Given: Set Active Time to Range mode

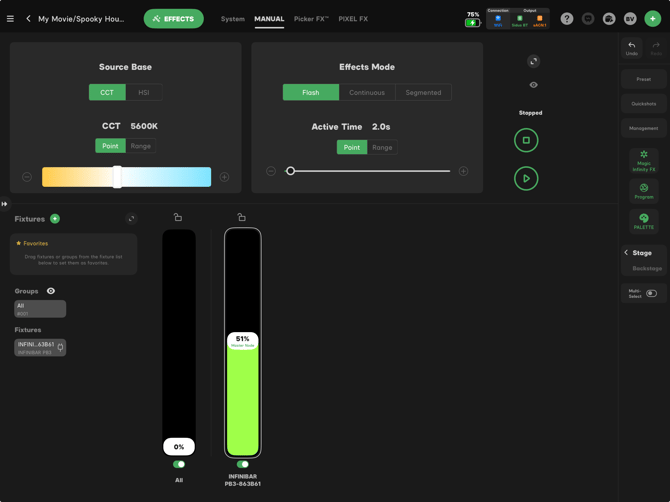Looking at the screenshot, I should 382,147.
